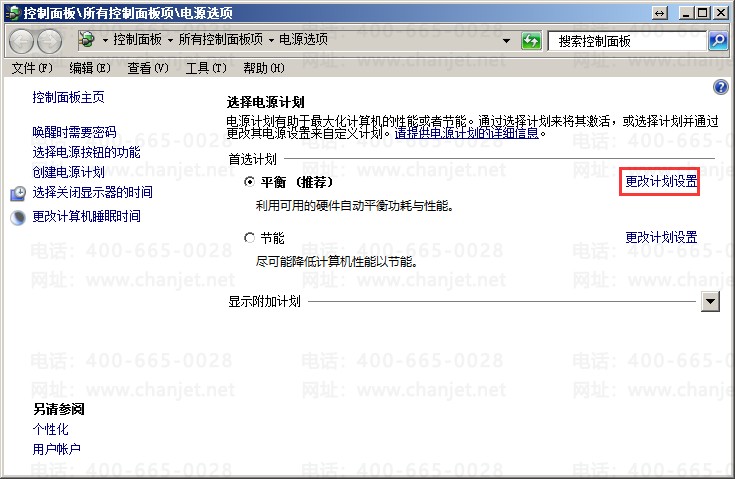Screen dimensions: 735x479
Task: Click 更改计划设置 for the 节能 plan
Action: pos(660,237)
